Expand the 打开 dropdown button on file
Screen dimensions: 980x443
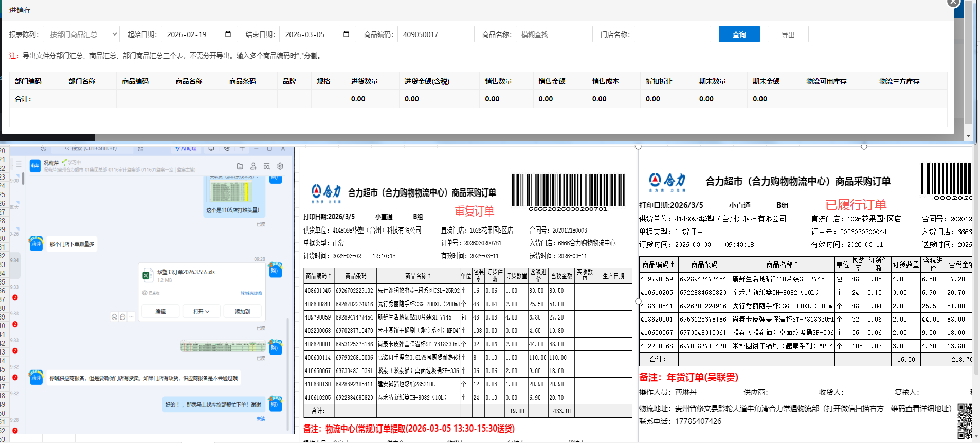[x=201, y=312]
